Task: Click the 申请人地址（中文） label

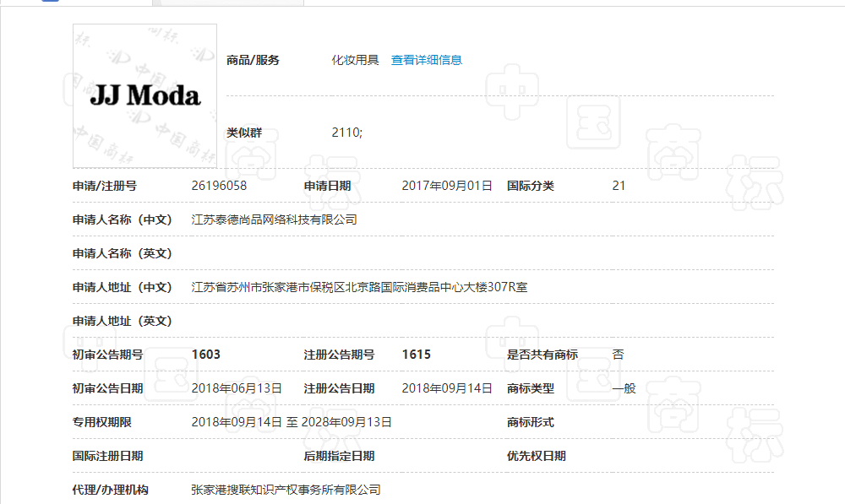Action: pos(123,287)
